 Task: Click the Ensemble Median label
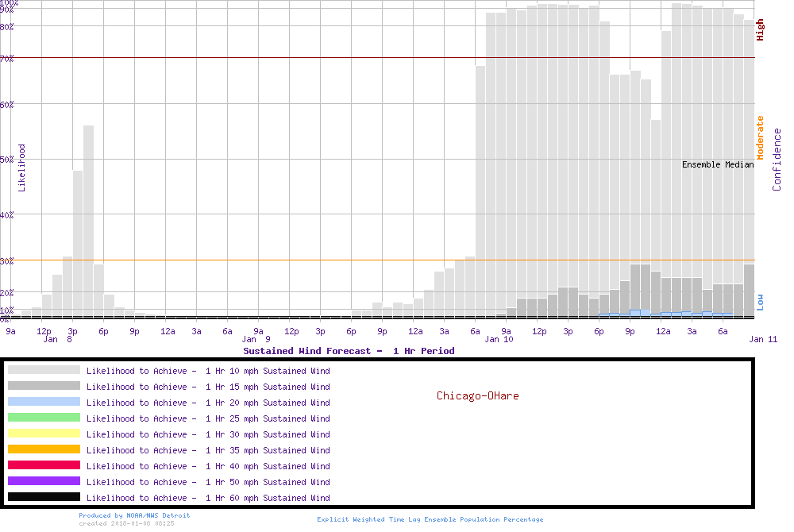coord(718,164)
